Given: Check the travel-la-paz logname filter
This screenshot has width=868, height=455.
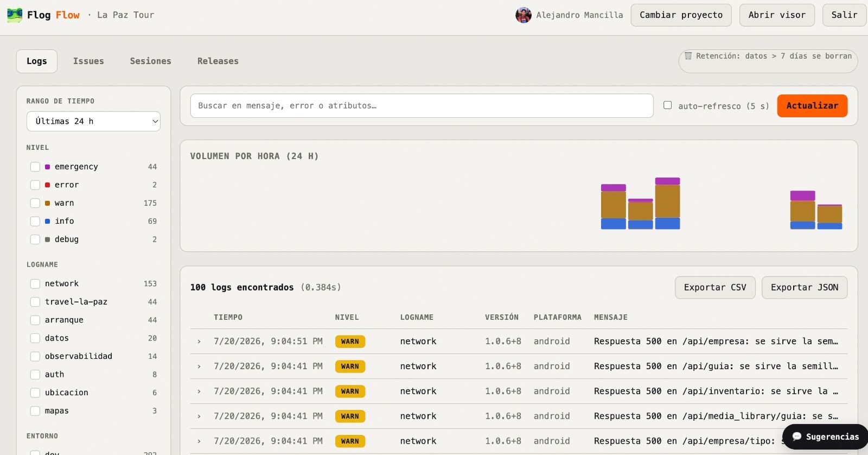Looking at the screenshot, I should coord(35,302).
